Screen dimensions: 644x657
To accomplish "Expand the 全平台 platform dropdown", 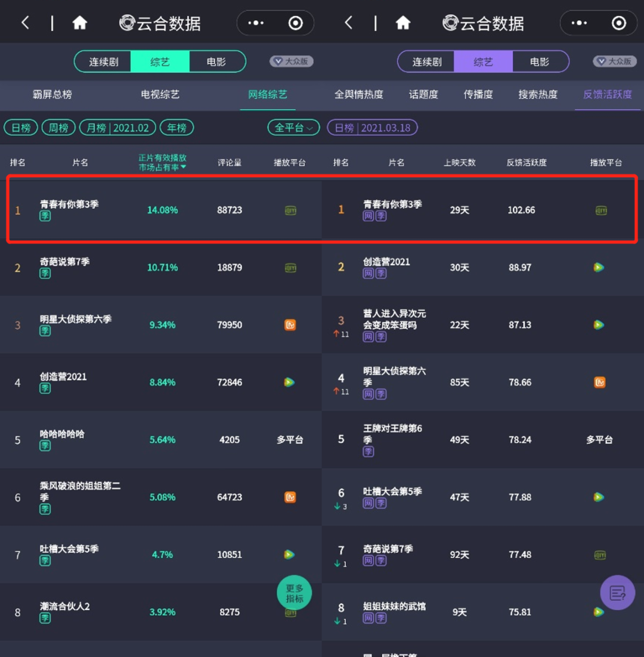I will click(293, 128).
